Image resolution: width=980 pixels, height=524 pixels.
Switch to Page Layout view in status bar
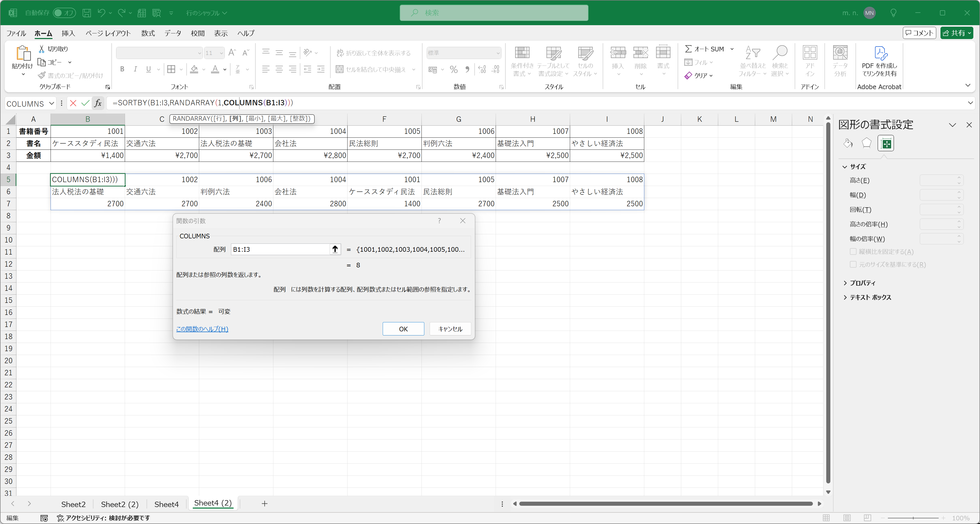[847, 518]
